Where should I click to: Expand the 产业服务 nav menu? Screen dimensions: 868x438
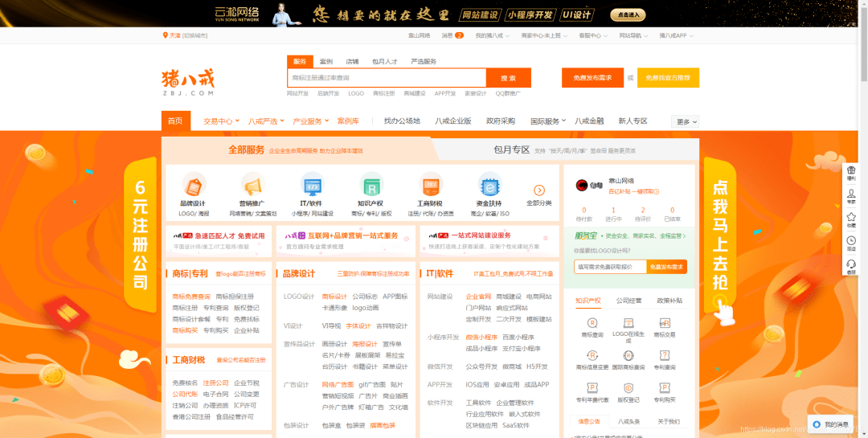[x=310, y=121]
